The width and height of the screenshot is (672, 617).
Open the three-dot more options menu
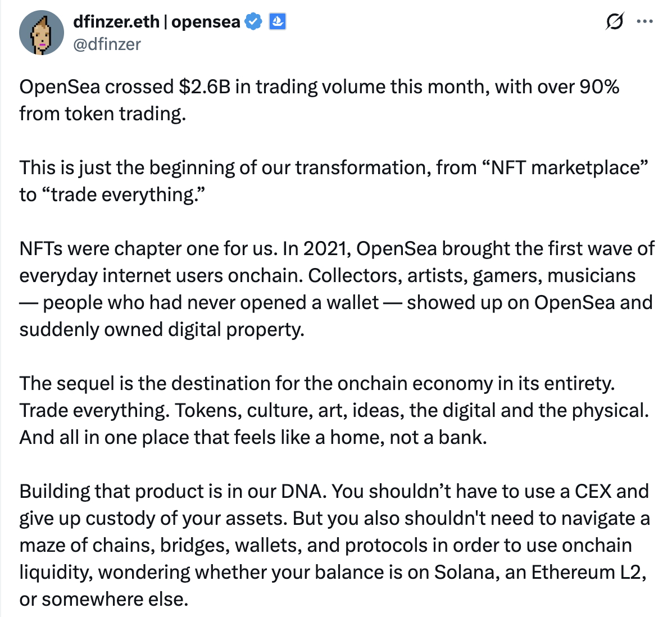pos(644,22)
